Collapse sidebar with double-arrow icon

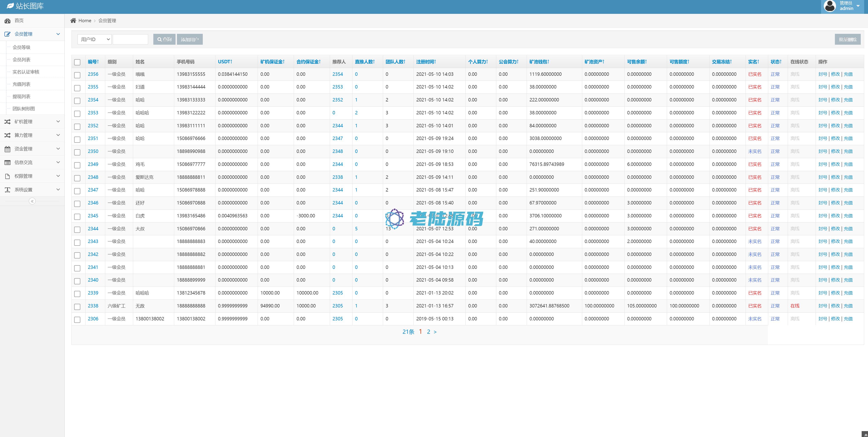coord(32,201)
